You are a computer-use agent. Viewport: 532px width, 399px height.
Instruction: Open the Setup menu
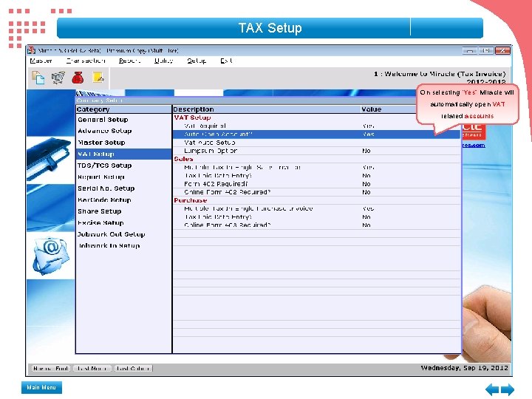click(x=197, y=61)
